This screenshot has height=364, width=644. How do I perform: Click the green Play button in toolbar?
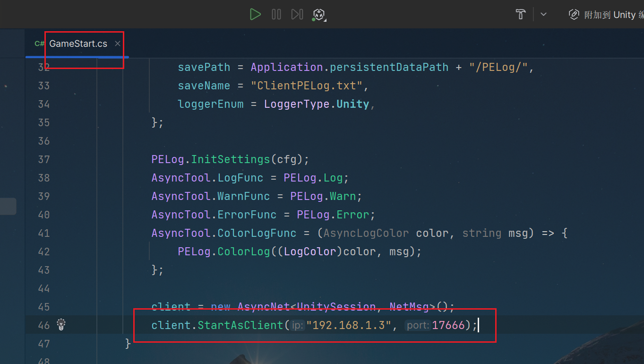[255, 15]
